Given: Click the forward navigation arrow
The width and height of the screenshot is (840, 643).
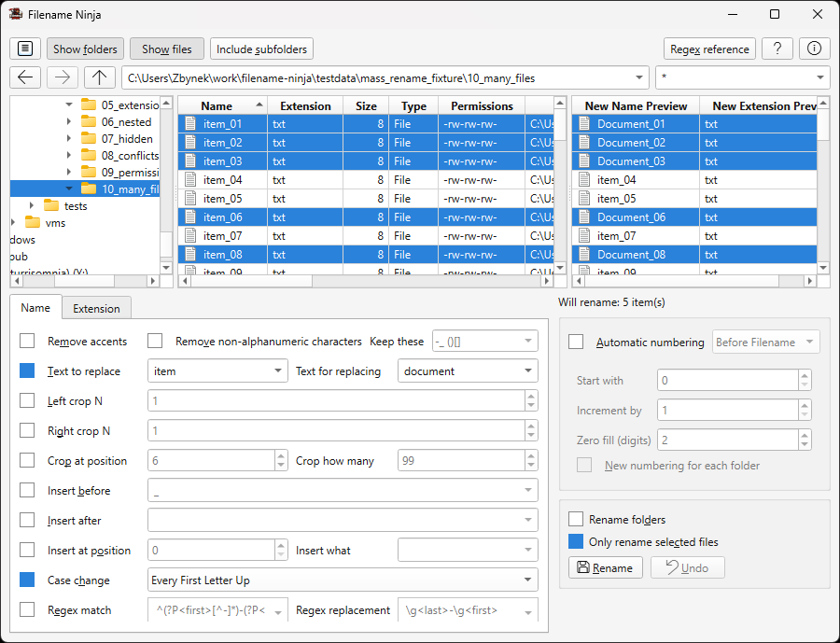Looking at the screenshot, I should (x=62, y=77).
